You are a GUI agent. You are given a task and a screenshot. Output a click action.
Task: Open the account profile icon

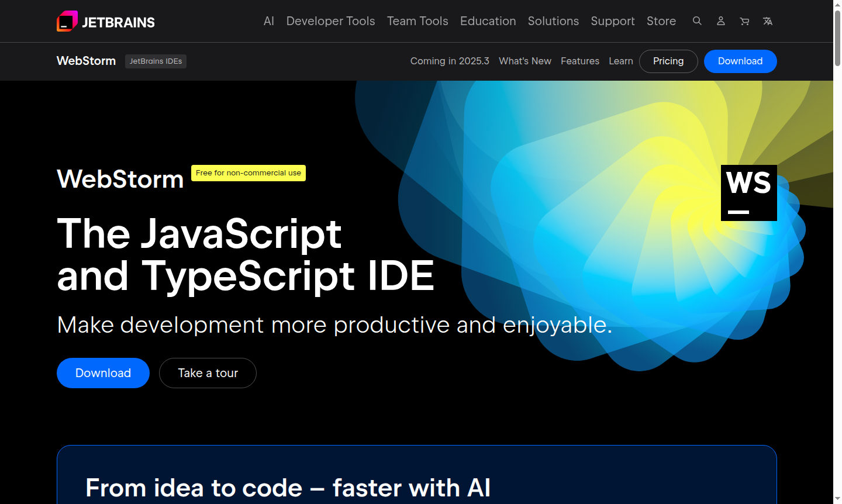click(720, 21)
